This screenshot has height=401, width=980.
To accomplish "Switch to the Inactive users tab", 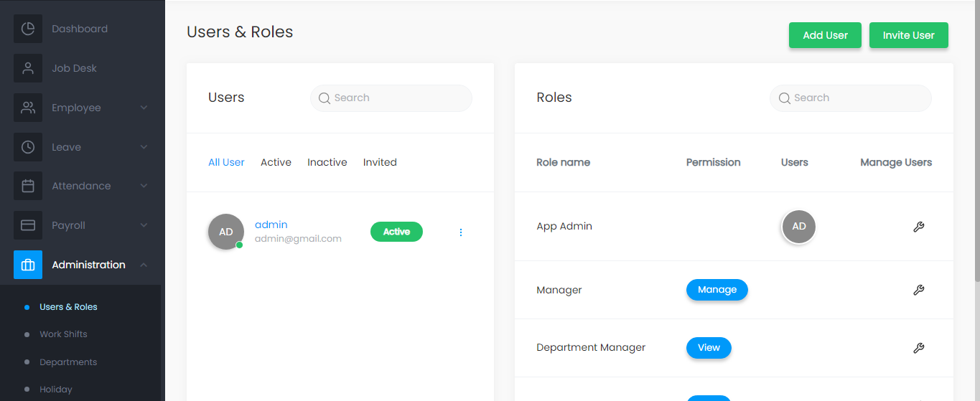I will [x=327, y=162].
